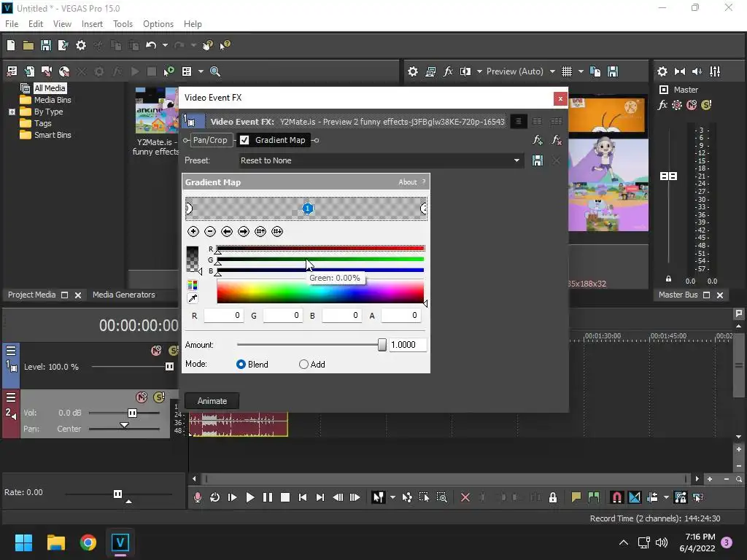Open the Insert menu
The height and width of the screenshot is (560, 747).
click(92, 24)
